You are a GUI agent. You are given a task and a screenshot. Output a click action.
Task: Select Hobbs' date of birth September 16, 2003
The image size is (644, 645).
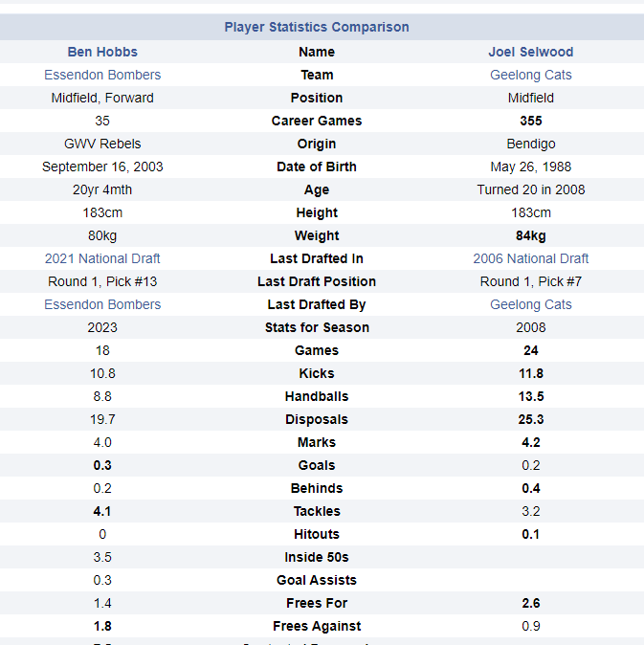point(102,167)
